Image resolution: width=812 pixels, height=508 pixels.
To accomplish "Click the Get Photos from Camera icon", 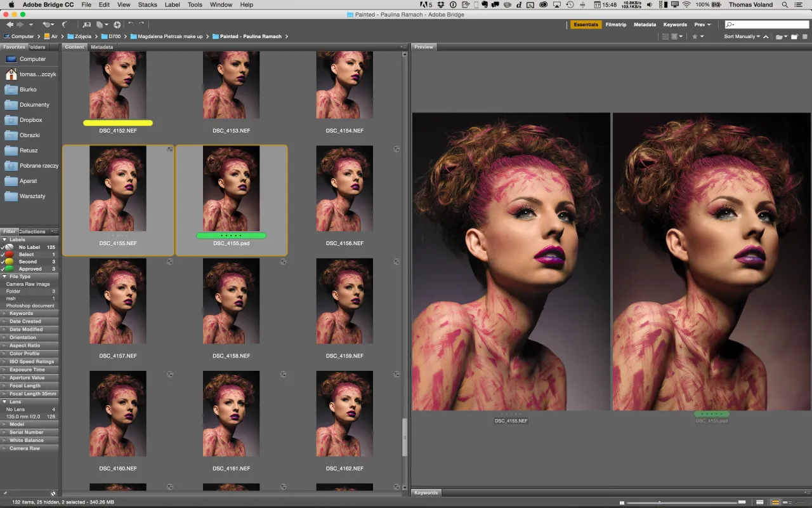I will click(88, 25).
